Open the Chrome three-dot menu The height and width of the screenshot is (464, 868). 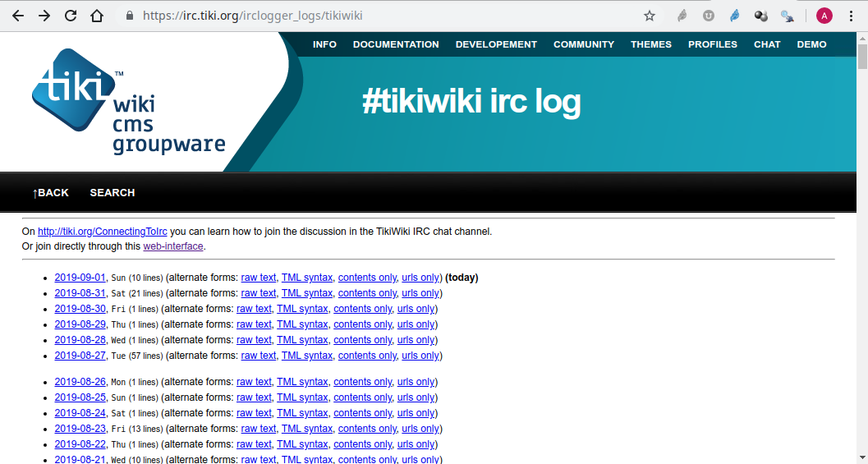(x=852, y=16)
